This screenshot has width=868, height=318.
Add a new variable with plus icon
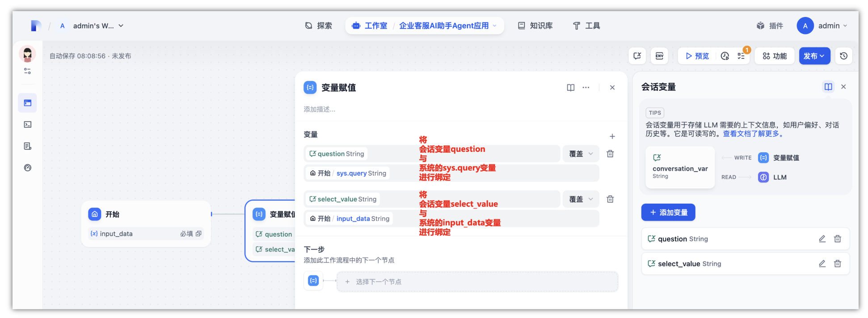pos(612,136)
